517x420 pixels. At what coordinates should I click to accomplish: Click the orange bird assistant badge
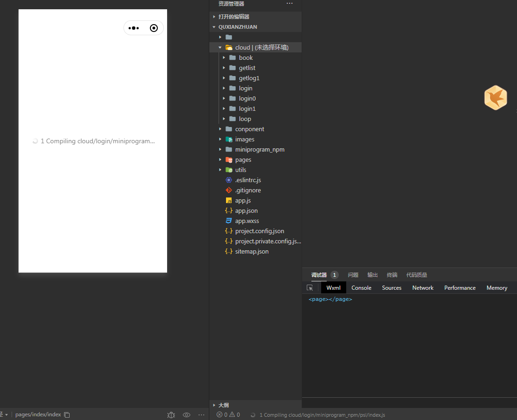click(496, 97)
